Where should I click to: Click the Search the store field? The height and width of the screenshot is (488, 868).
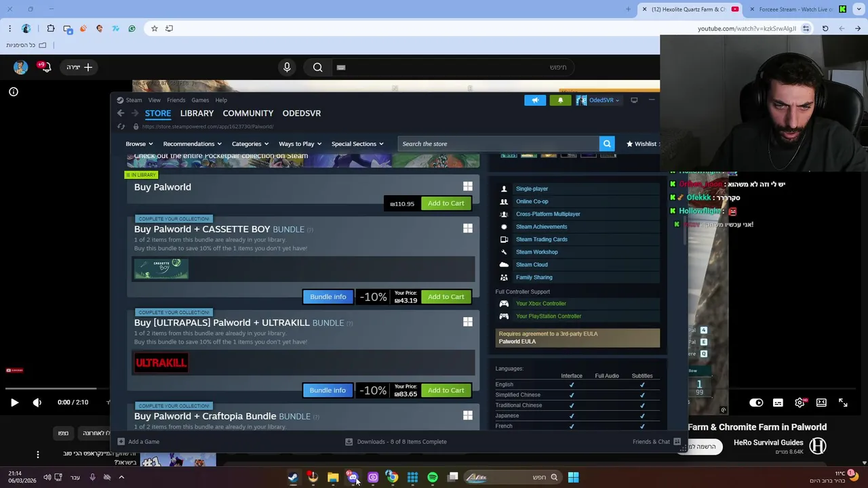click(498, 144)
